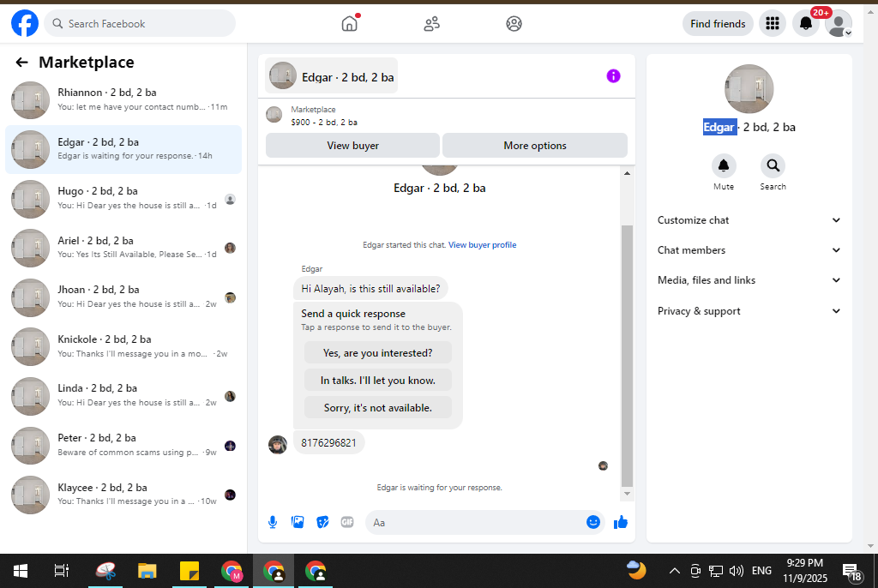Viewport: 878px width, 588px height.
Task: Send quick reply "Sorry, it's not available."
Action: [x=378, y=408]
